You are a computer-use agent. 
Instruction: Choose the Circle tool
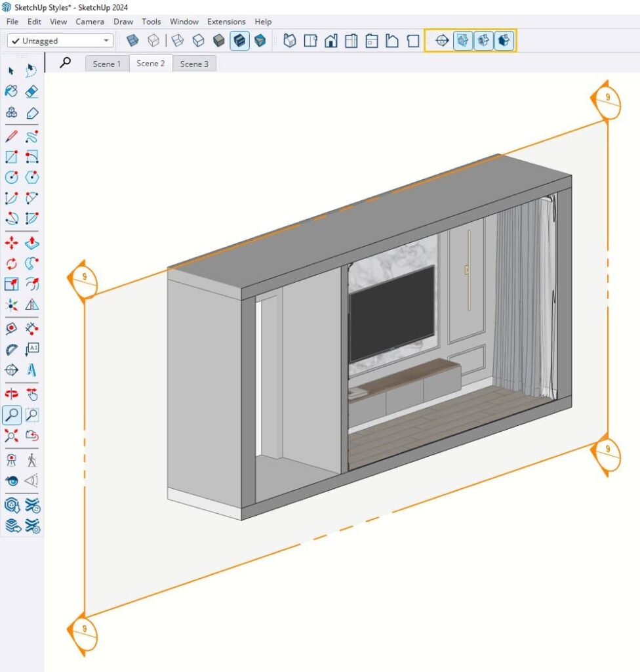click(x=11, y=177)
